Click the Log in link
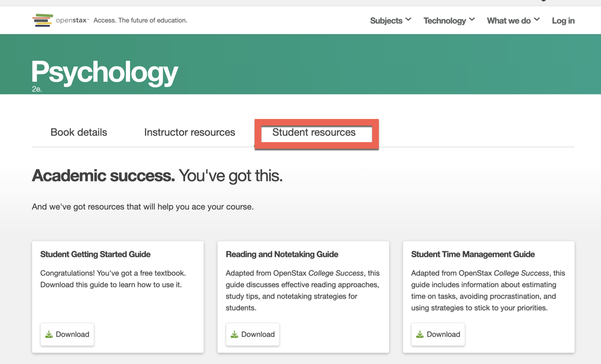Viewport: 601px width, 364px height. pos(563,21)
